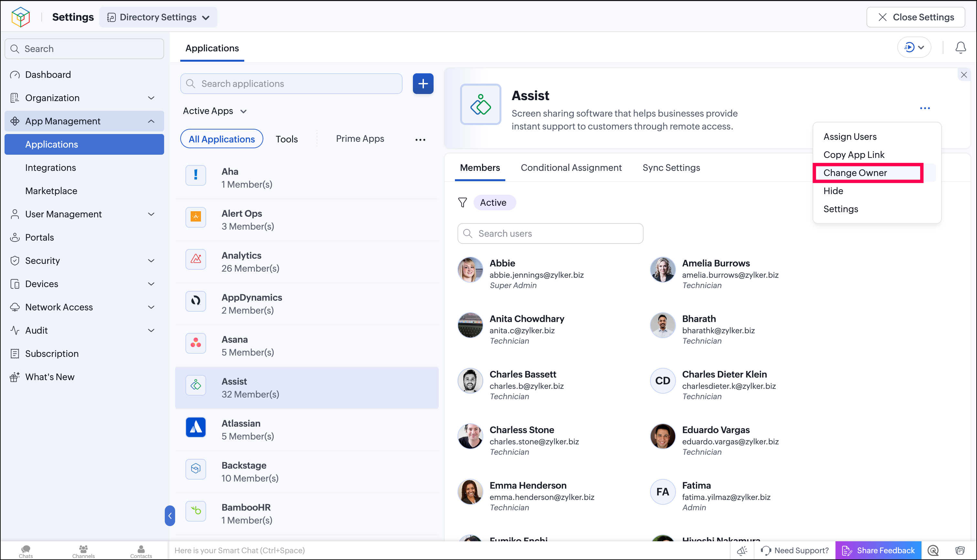This screenshot has width=977, height=560.
Task: Focus the sidebar Search field
Action: click(x=84, y=49)
